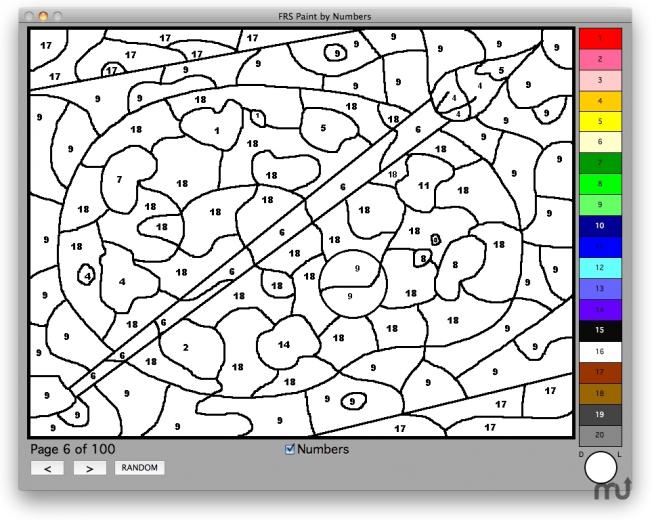Choose cyan swatch number 12
Image resolution: width=652 pixels, height=520 pixels.
(600, 268)
